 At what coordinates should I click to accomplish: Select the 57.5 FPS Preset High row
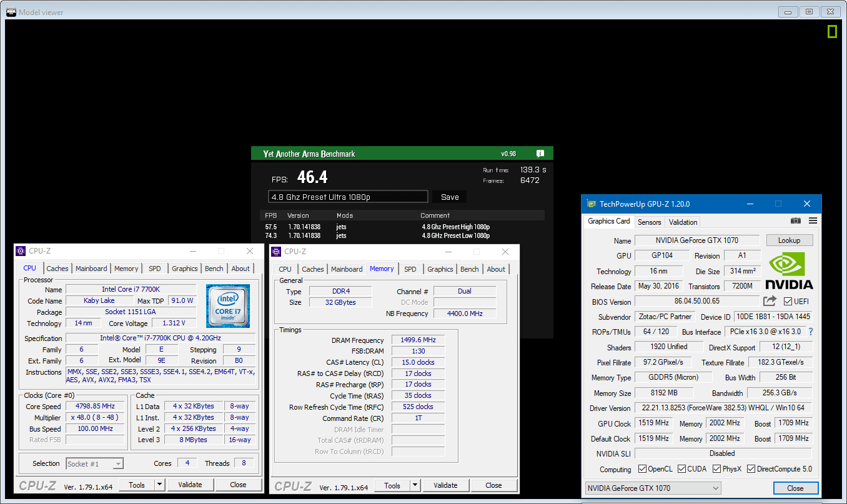click(x=402, y=227)
